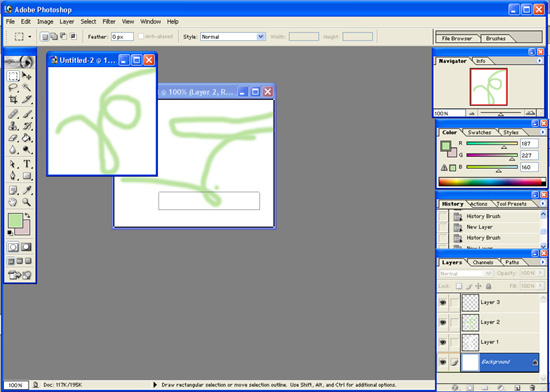
Task: Select the Layer 2 thumbnail
Action: [470, 323]
